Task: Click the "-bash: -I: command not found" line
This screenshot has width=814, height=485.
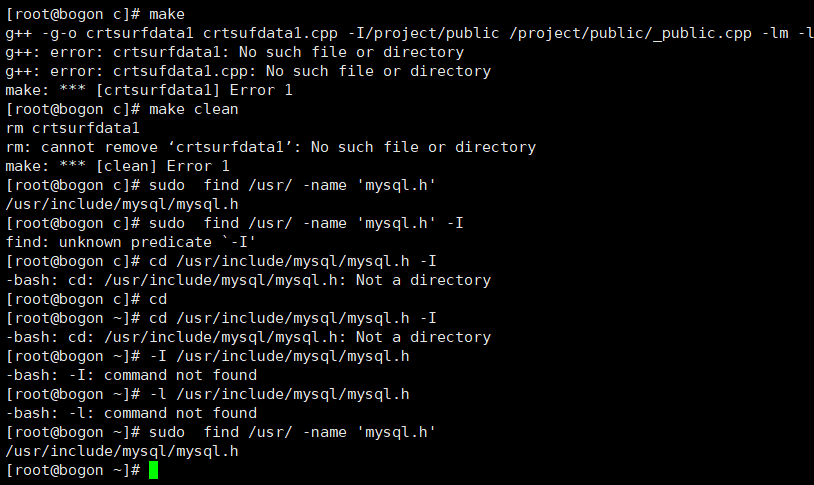Action: (131, 375)
